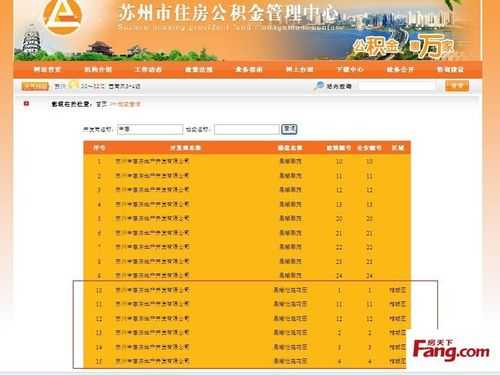Click the 公积金万家 slogan graphic in the banner
Viewport: 500px width, 375px height.
pos(404,46)
